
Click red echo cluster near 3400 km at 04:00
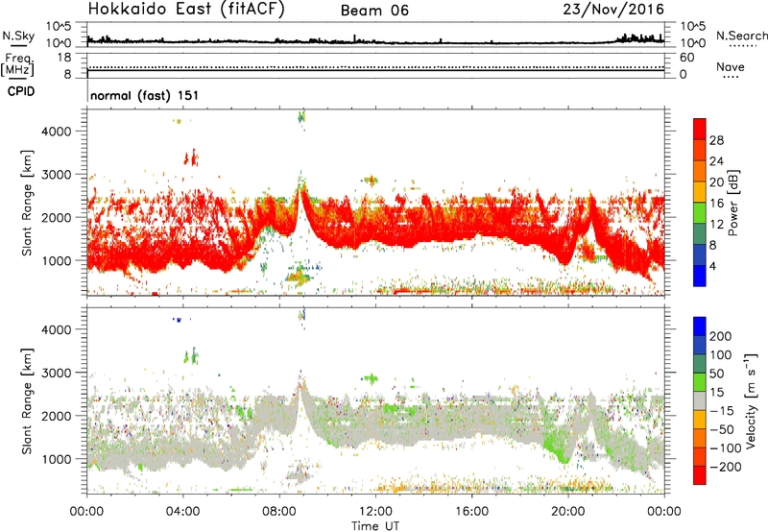point(191,158)
